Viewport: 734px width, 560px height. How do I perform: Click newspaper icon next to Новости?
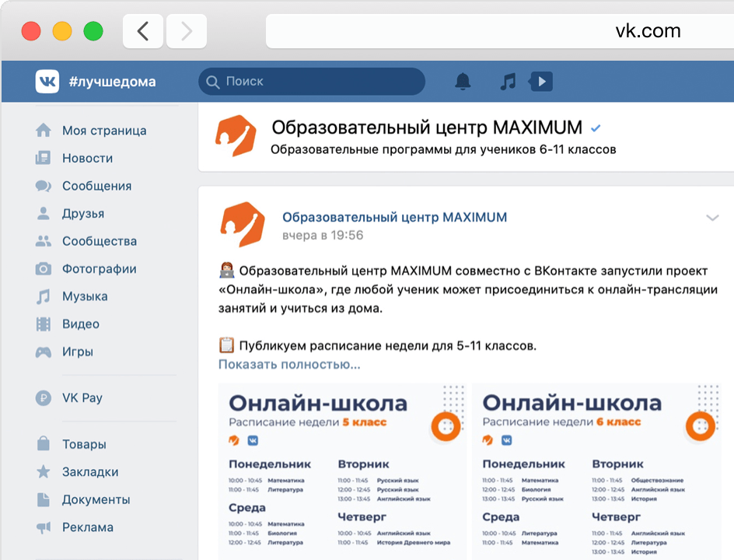coord(43,158)
